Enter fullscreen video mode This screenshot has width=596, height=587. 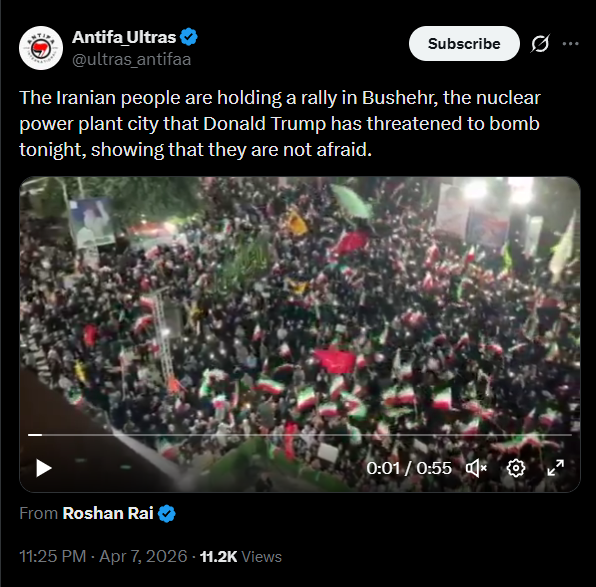pyautogui.click(x=556, y=468)
